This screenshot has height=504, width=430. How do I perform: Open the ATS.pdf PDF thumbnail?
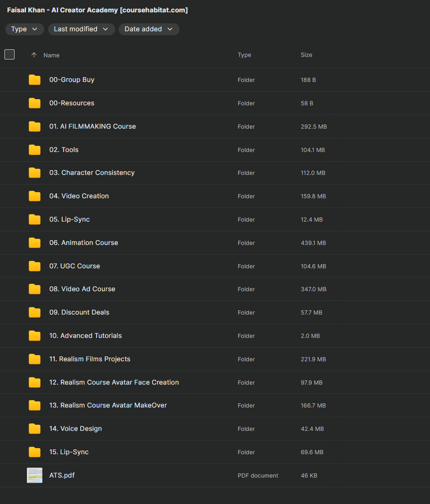34,475
